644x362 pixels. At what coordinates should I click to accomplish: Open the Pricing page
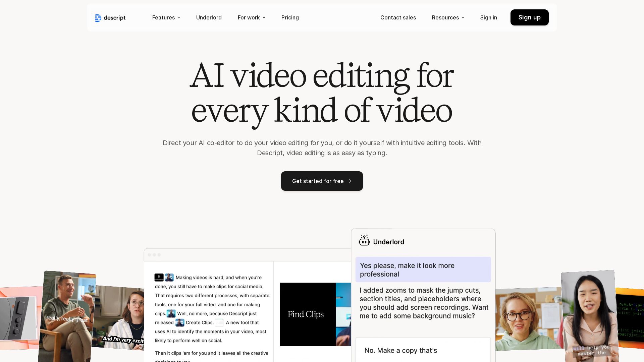[x=290, y=17]
